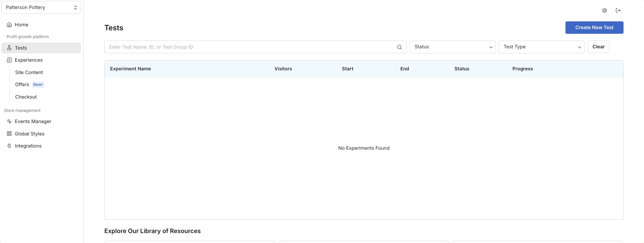The width and height of the screenshot is (644, 243).
Task: Click the Visitors column header
Action: (283, 69)
